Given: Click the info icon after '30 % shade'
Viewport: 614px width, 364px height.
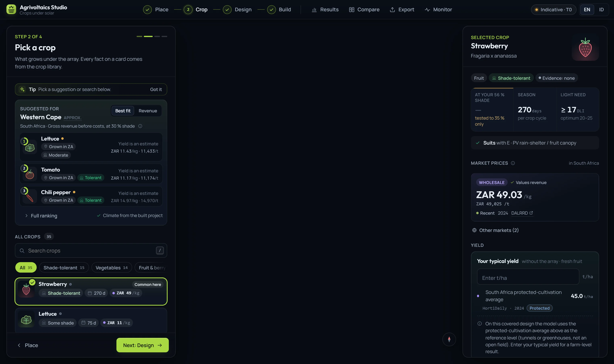Looking at the screenshot, I should point(140,126).
